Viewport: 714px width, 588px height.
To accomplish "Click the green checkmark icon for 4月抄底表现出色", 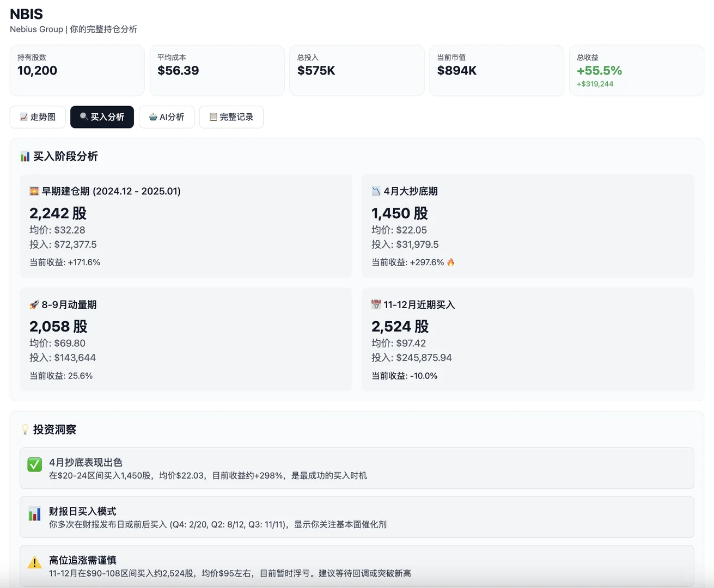I will pyautogui.click(x=35, y=464).
